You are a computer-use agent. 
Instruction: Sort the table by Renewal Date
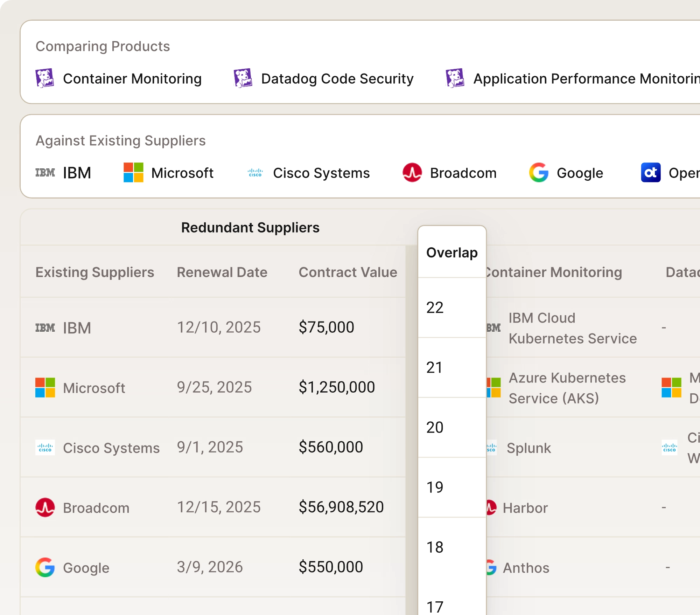(223, 272)
